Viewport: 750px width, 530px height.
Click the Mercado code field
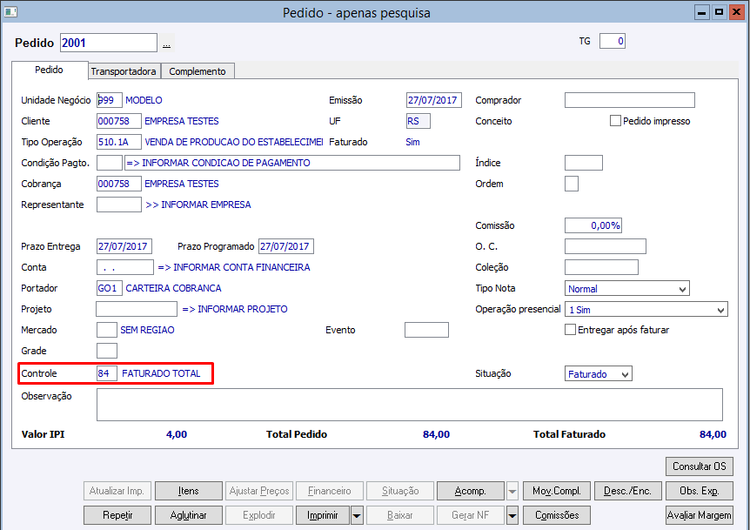pyautogui.click(x=107, y=330)
